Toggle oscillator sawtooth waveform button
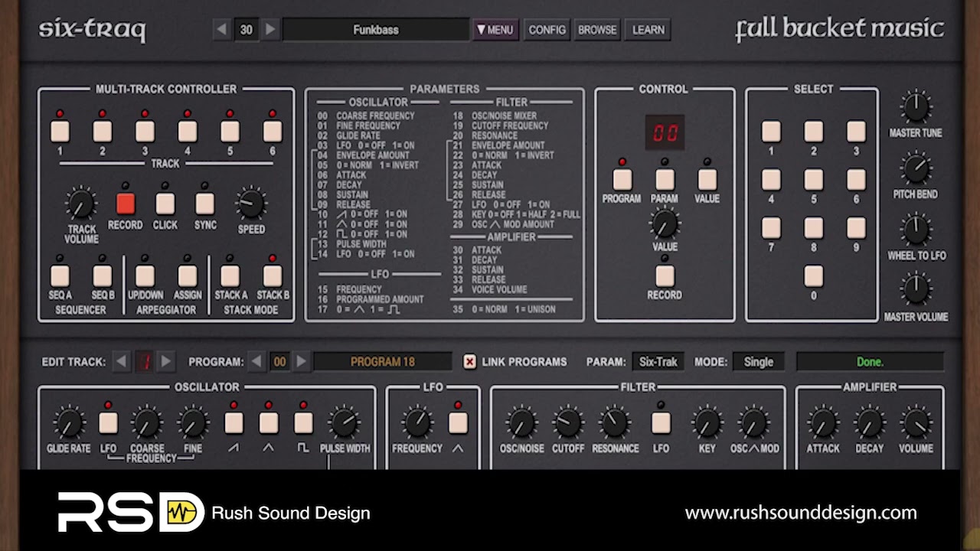Viewport: 980px width, 551px height. coord(234,423)
